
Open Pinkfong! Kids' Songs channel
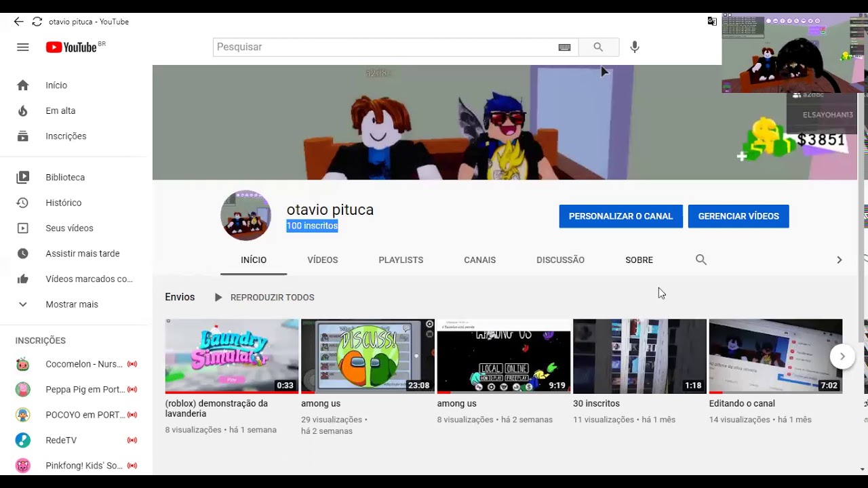(76, 466)
